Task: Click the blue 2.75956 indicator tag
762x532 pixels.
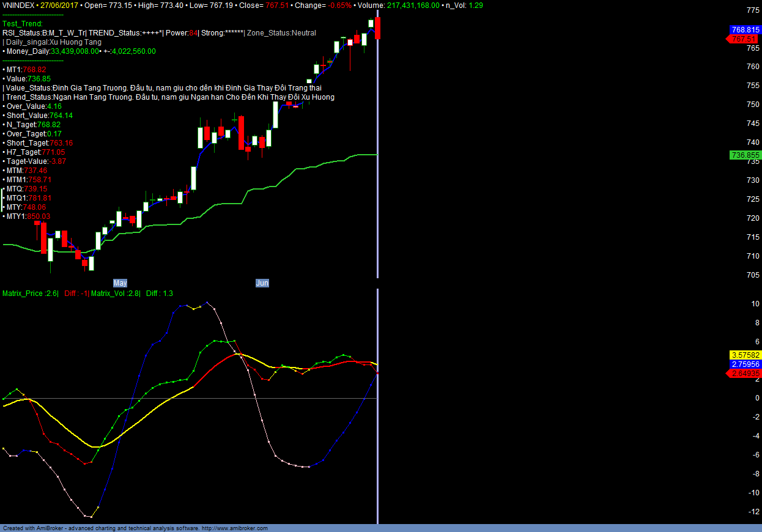Action: [x=745, y=364]
